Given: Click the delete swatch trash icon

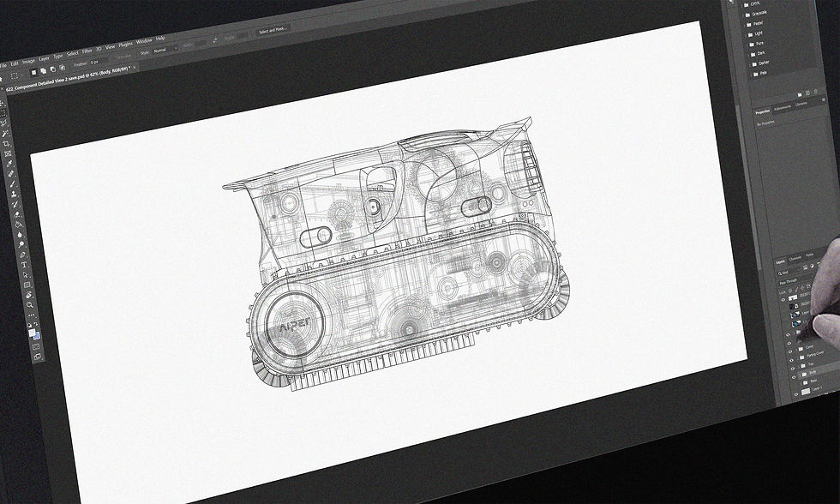Looking at the screenshot, I should [816, 92].
